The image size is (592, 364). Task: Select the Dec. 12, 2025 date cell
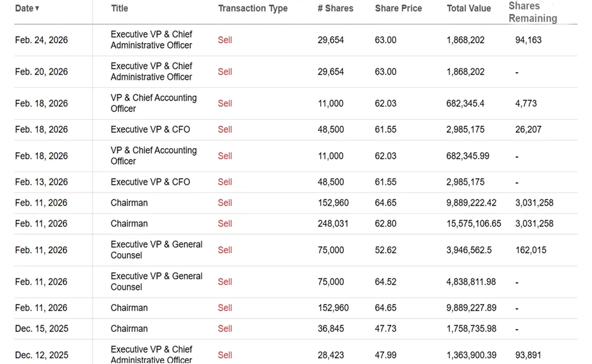click(x=41, y=355)
